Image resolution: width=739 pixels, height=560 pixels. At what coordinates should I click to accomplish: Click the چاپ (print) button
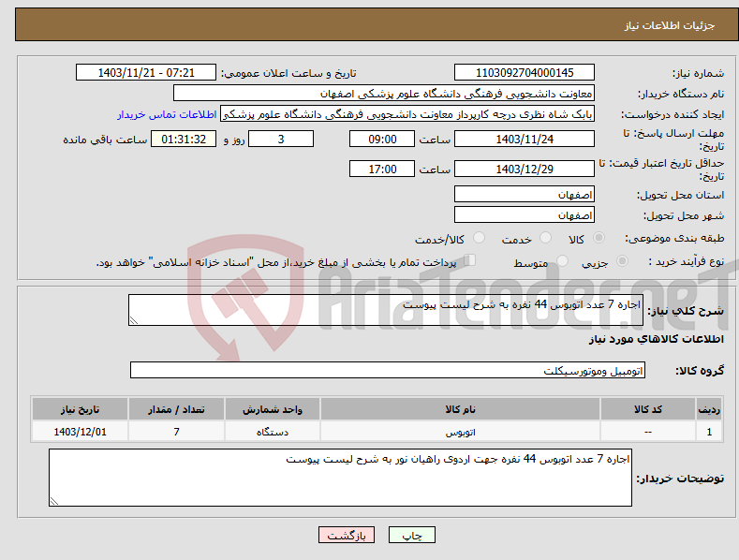click(411, 535)
